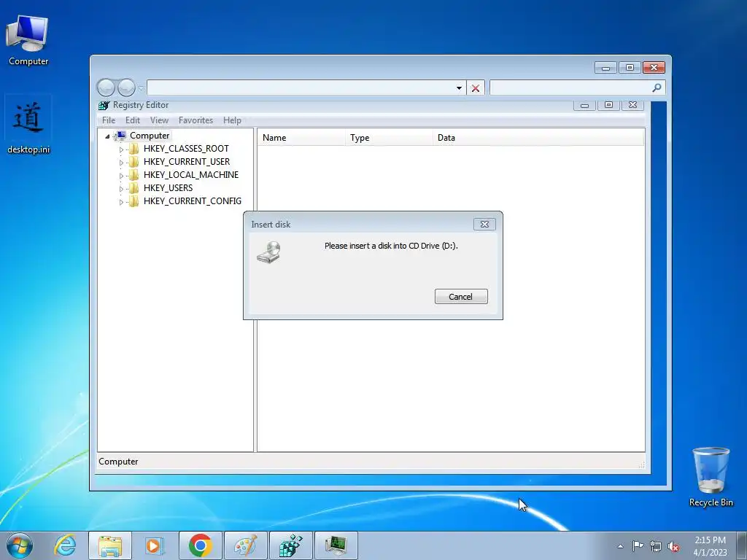Click Cancel in Insert disk dialog
Viewport: 747px width, 560px height.
pyautogui.click(x=461, y=297)
